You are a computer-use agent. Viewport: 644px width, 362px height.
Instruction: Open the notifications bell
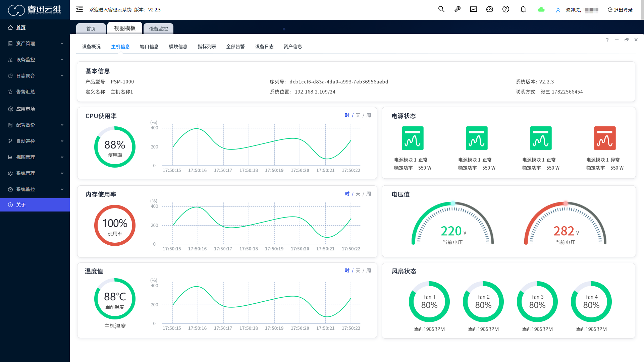click(x=523, y=9)
